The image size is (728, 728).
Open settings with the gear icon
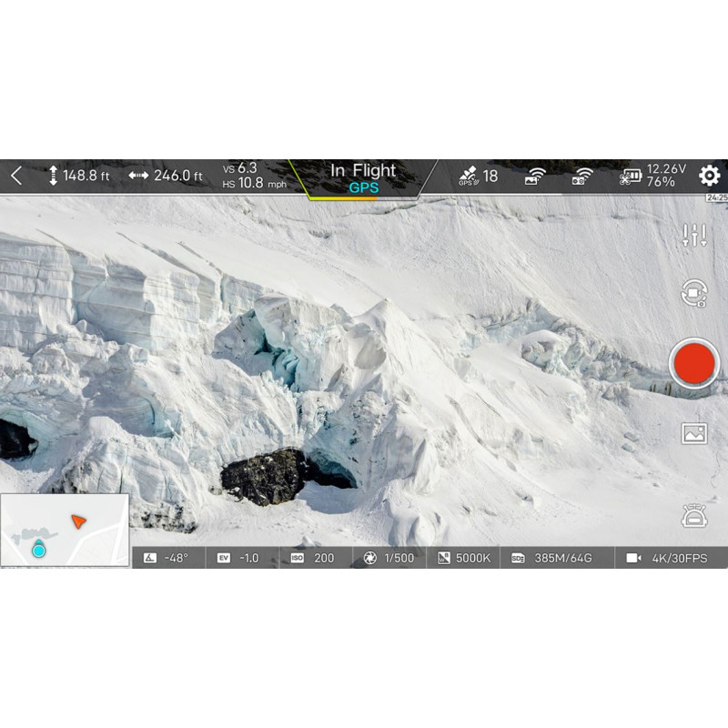pyautogui.click(x=710, y=176)
